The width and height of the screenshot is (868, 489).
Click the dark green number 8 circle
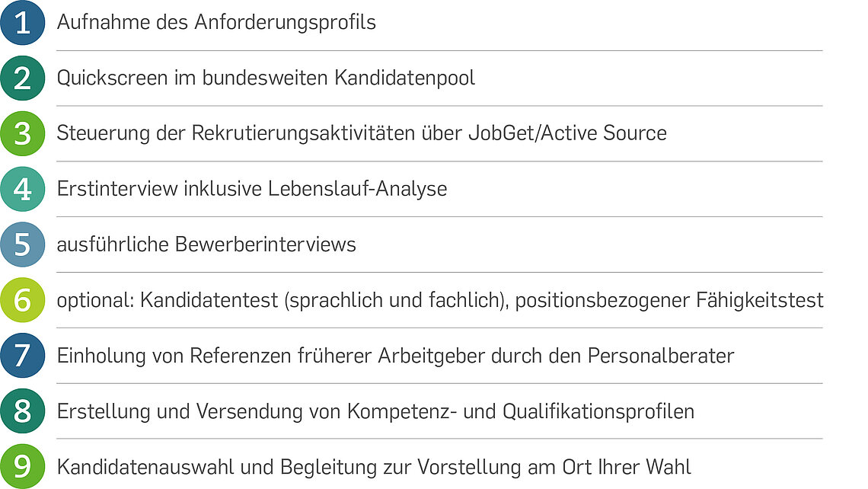tap(23, 411)
